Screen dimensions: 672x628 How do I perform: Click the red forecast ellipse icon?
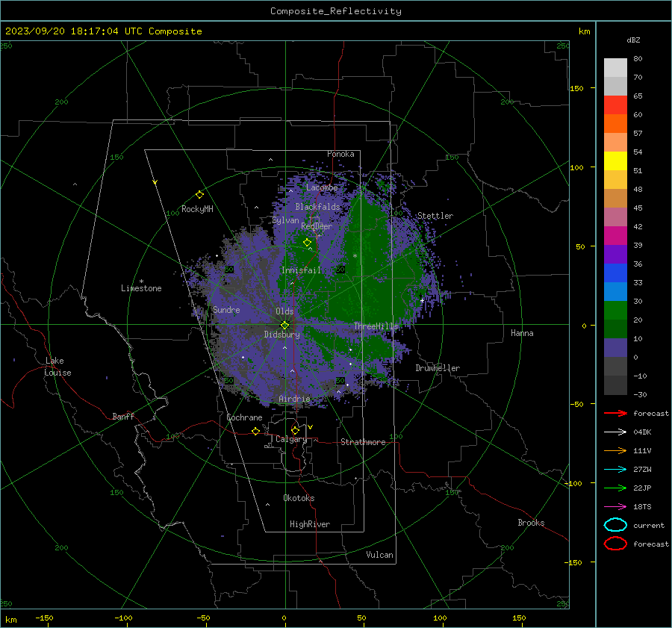coord(615,544)
